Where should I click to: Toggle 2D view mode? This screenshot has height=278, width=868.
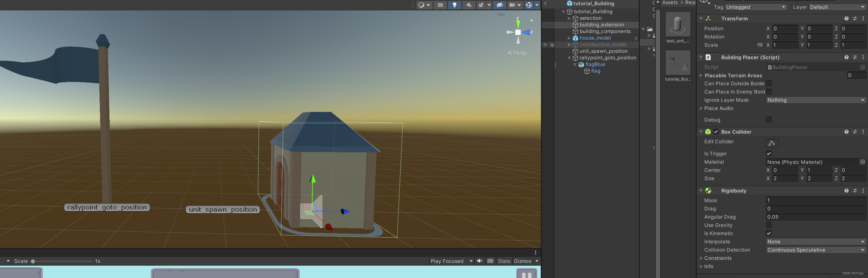click(x=440, y=5)
